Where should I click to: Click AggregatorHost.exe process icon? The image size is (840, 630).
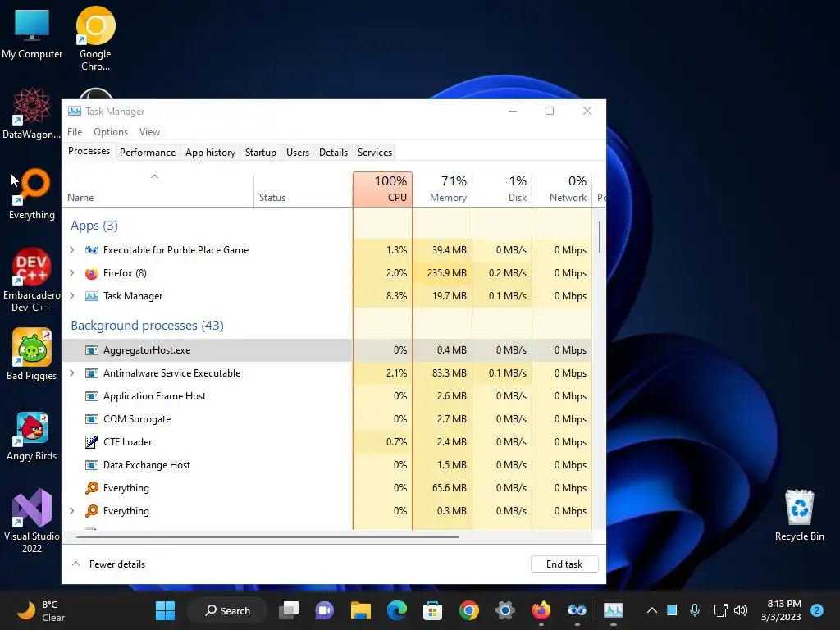click(92, 350)
